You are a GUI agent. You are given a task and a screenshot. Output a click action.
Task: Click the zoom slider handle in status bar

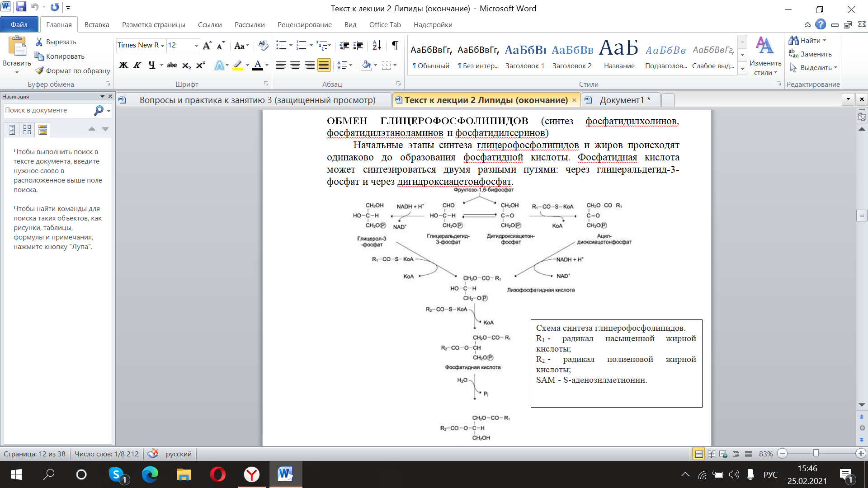tap(816, 453)
